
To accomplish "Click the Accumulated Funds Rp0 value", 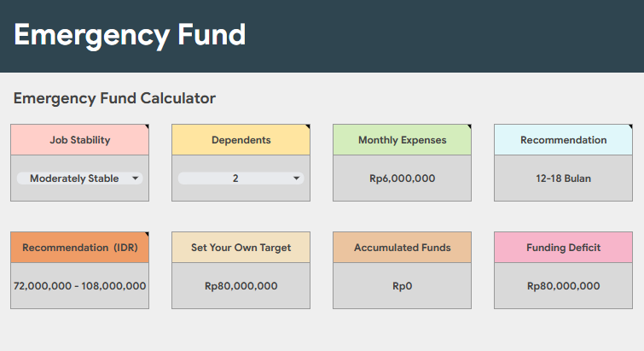I will tap(403, 286).
